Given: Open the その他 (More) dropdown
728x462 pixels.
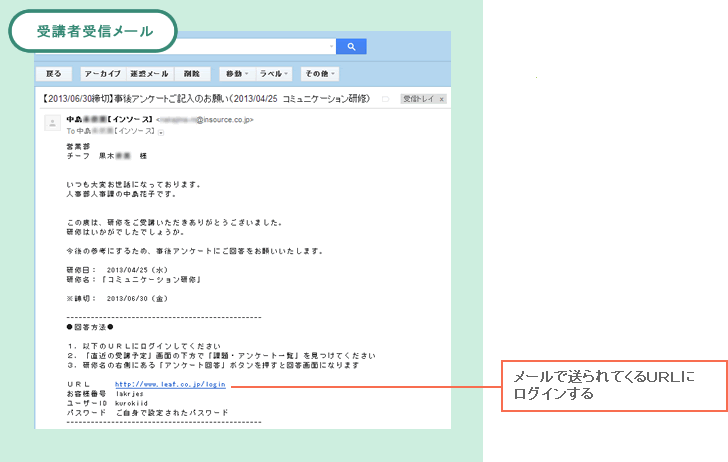Looking at the screenshot, I should tap(320, 74).
